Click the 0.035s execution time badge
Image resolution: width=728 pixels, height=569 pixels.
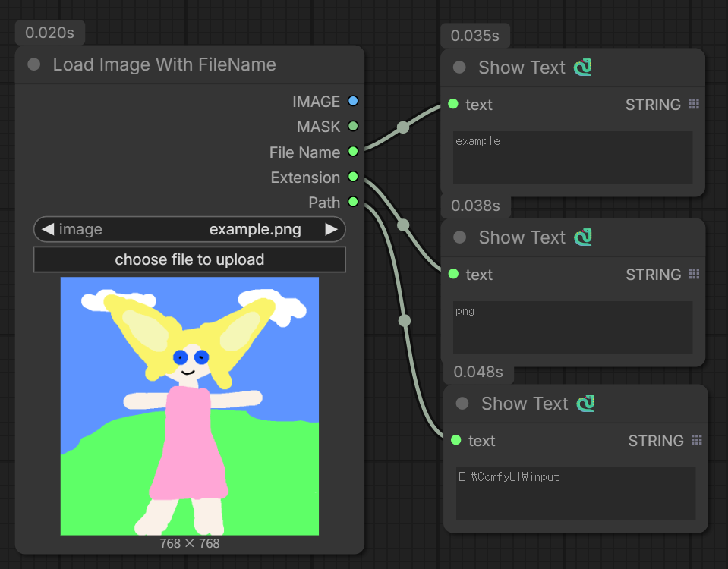click(475, 36)
